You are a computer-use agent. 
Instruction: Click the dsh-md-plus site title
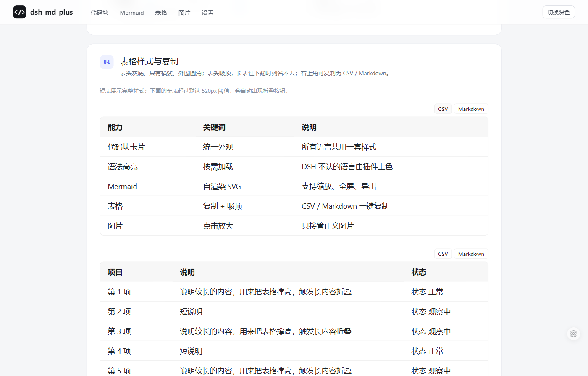click(x=52, y=12)
